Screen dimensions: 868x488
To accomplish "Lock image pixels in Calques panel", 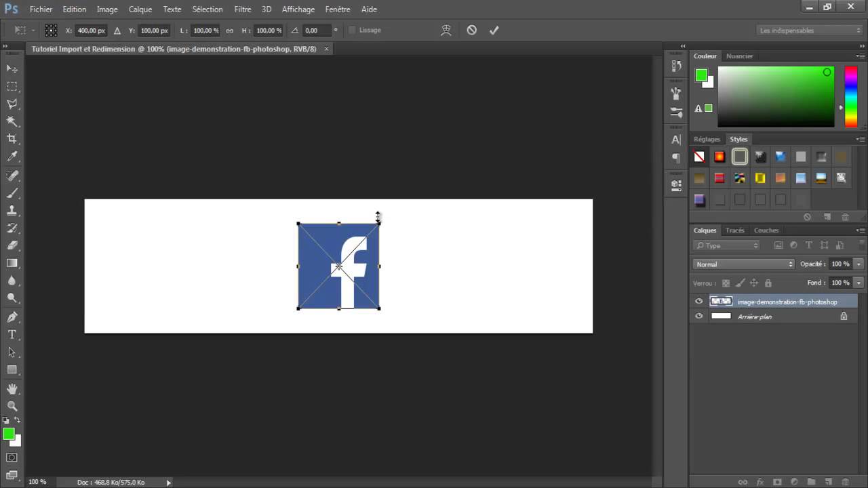I will [x=740, y=283].
